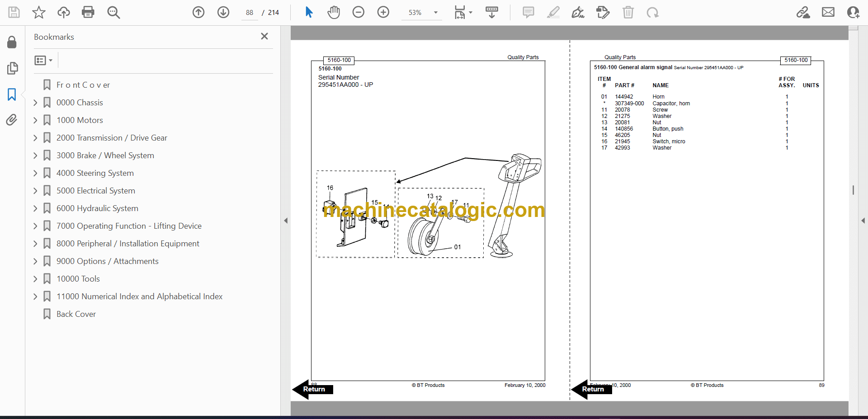Click the Print file icon
The height and width of the screenshot is (419, 868).
[x=88, y=12]
